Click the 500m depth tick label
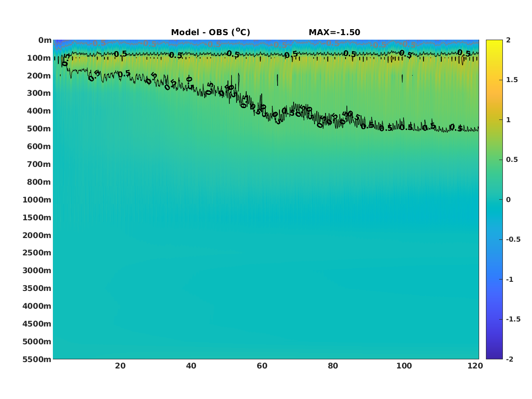 (x=39, y=129)
